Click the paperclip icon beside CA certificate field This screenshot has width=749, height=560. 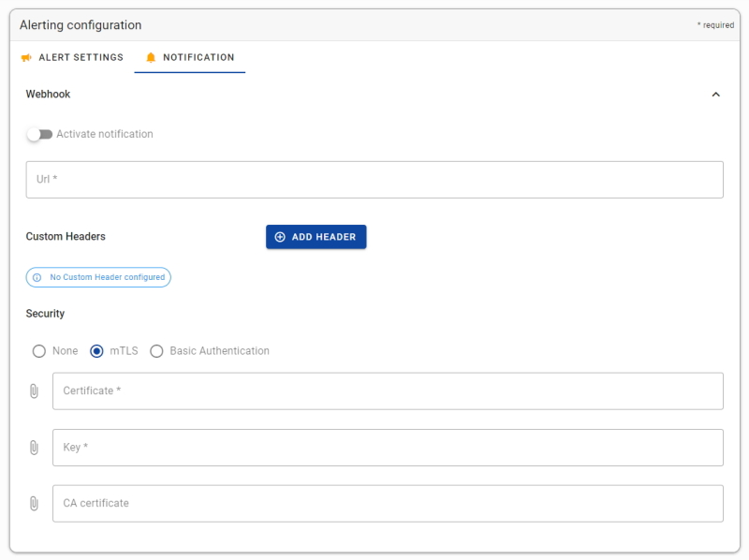(34, 503)
